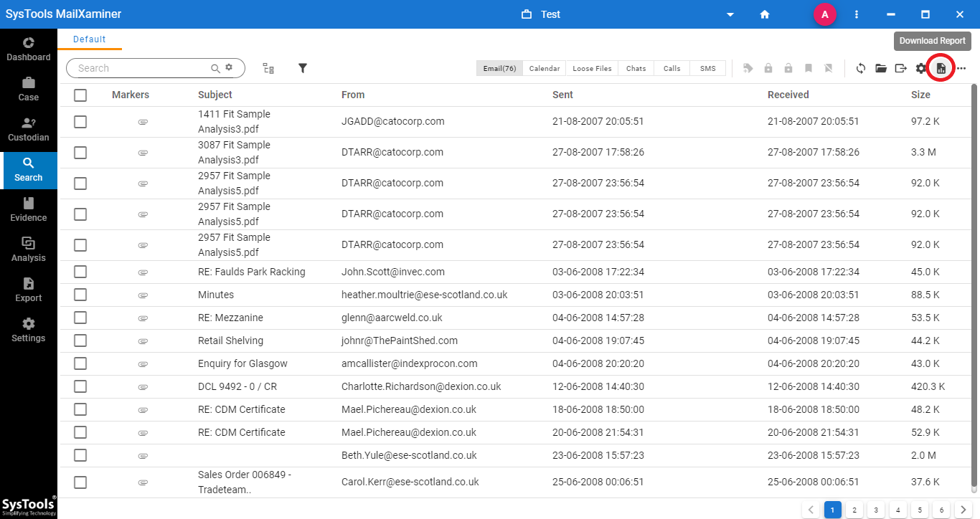Open the user avatar A
This screenshot has width=980, height=519.
[x=825, y=14]
